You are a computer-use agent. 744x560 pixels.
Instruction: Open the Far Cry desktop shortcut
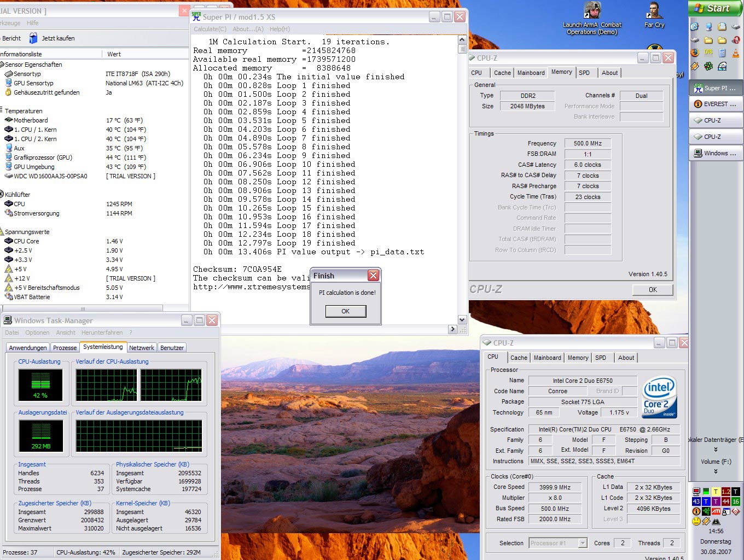(x=654, y=15)
